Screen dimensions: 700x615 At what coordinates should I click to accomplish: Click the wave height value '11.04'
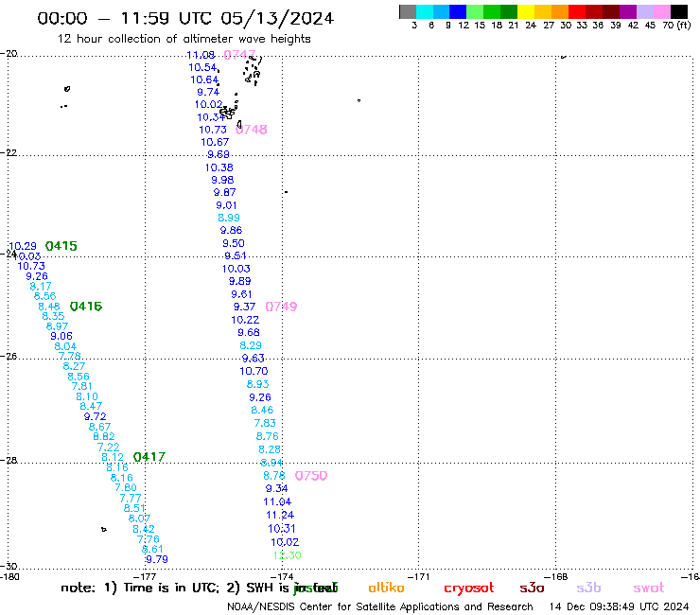(x=277, y=502)
